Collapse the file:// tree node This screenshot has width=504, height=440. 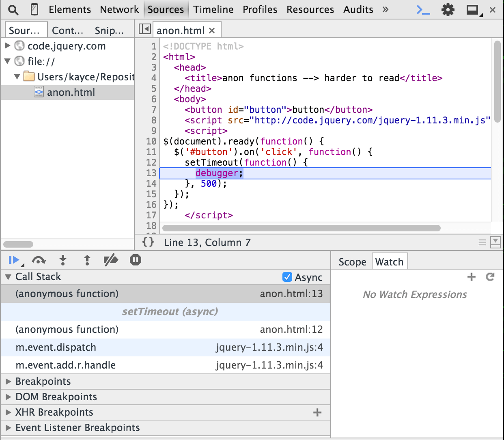(x=7, y=61)
